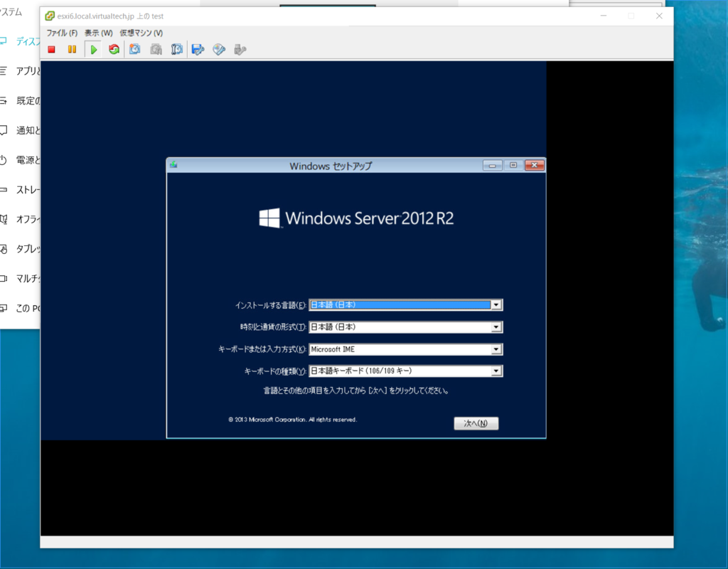This screenshot has width=728, height=569.
Task: Open the Snapshot Manager wrench-clock icon
Action: [x=177, y=49]
